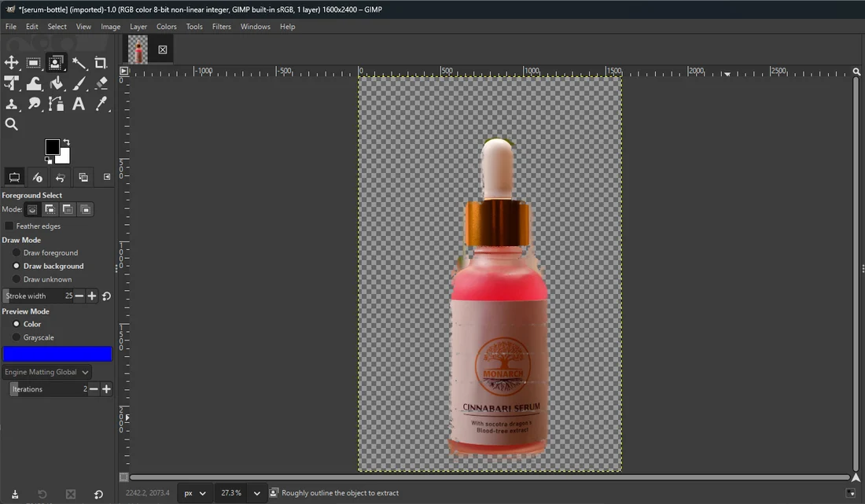The height and width of the screenshot is (504, 865).
Task: Open the Engine Matting Global dropdown
Action: tap(47, 372)
